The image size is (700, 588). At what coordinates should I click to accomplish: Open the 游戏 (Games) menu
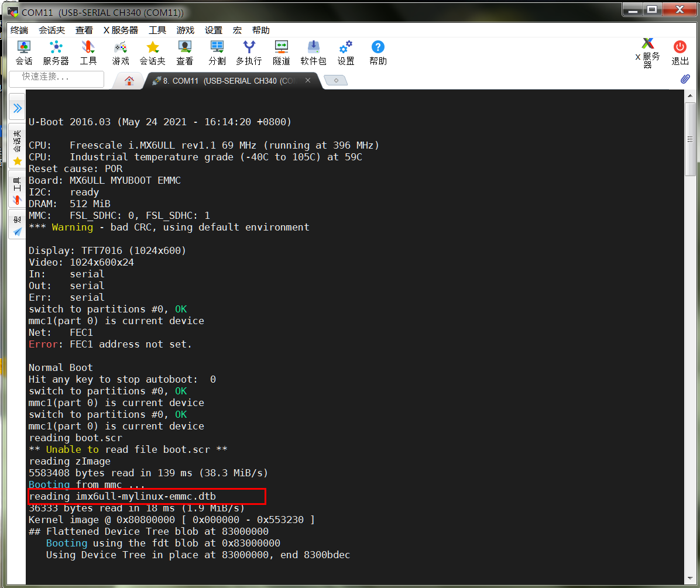point(186,30)
